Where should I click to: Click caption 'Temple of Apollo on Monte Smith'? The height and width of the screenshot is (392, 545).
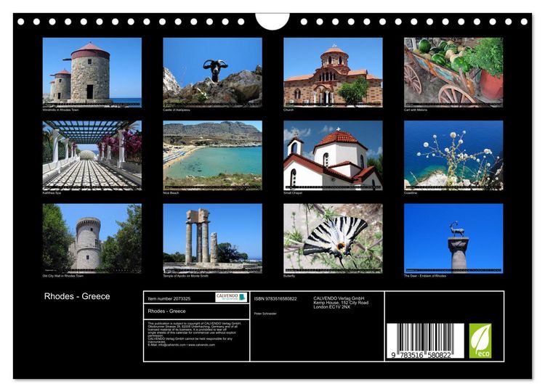coord(185,276)
